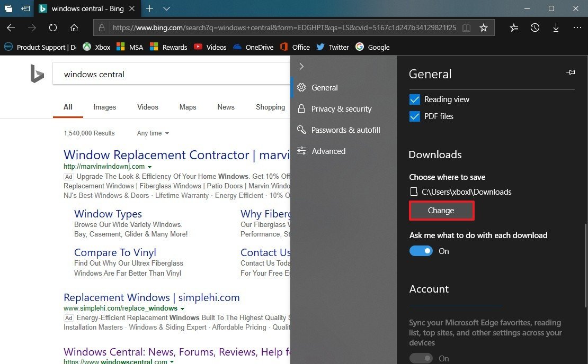
Task: Toggle the account sync settings switch
Action: 421,358
